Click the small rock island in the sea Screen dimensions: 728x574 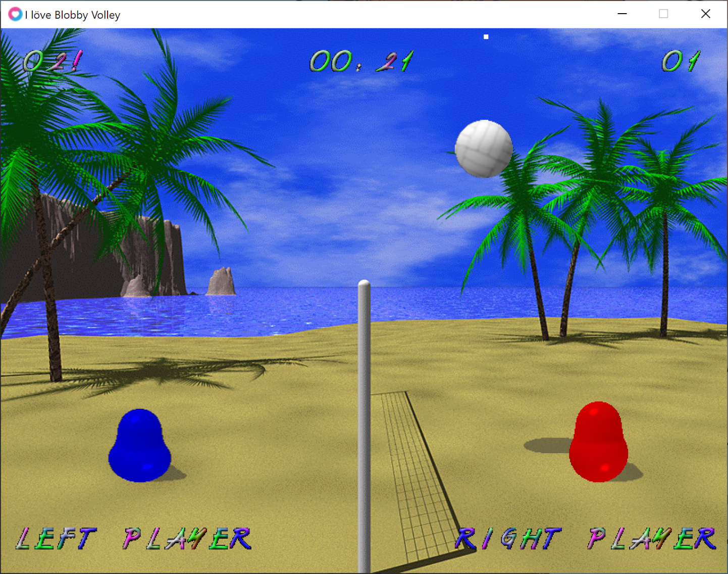[x=221, y=282]
